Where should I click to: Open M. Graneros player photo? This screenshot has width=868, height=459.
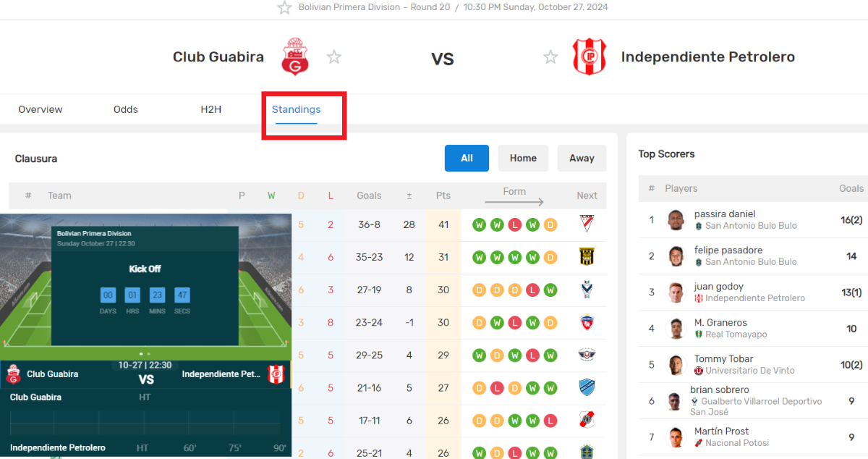click(x=676, y=329)
